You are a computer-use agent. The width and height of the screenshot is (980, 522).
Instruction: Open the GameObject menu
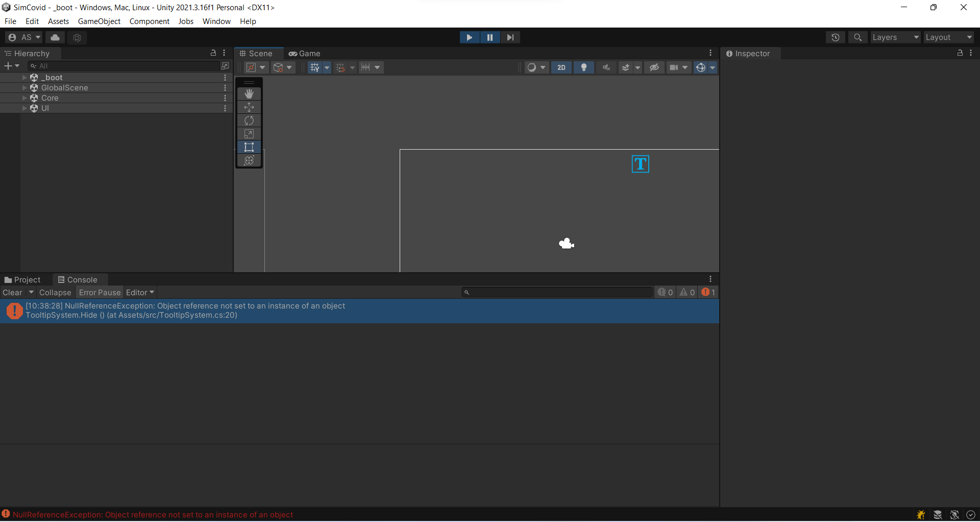tap(99, 21)
